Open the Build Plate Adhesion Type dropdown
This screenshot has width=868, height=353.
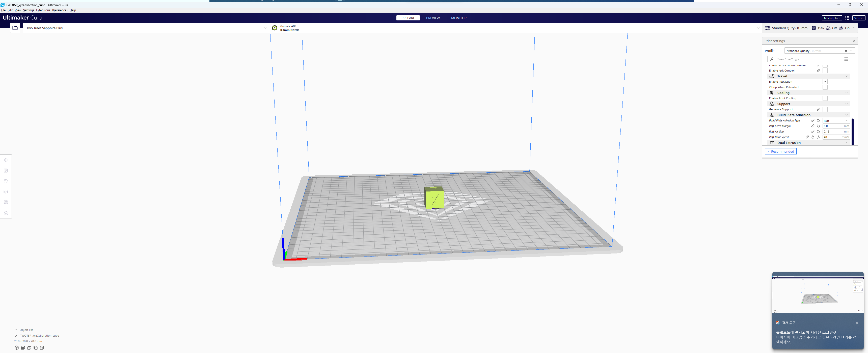[836, 120]
